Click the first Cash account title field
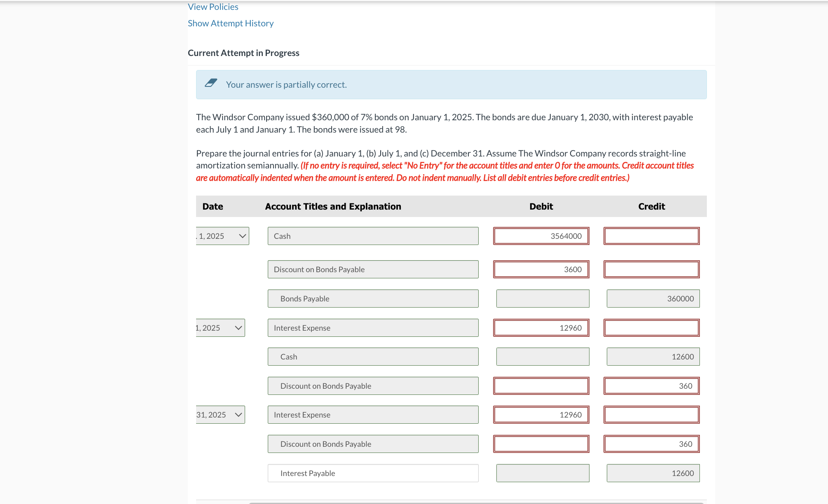 (x=373, y=236)
